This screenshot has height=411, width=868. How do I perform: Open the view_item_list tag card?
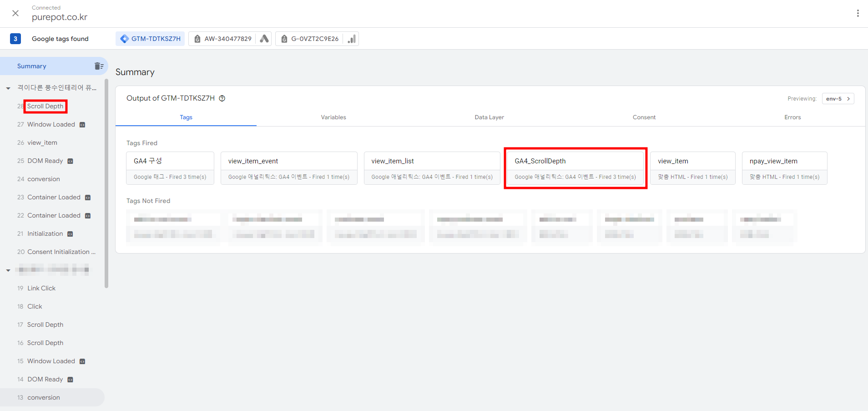[432, 168]
